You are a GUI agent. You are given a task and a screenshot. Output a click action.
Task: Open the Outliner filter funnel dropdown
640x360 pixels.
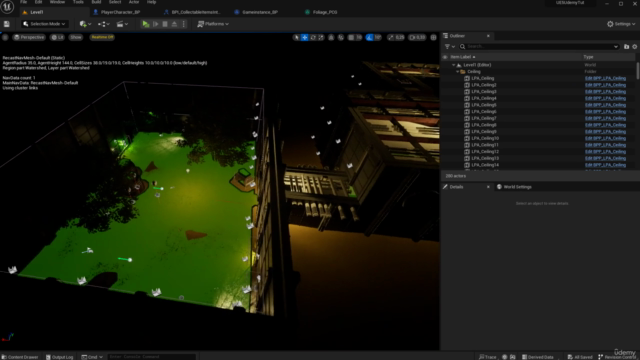tap(449, 47)
